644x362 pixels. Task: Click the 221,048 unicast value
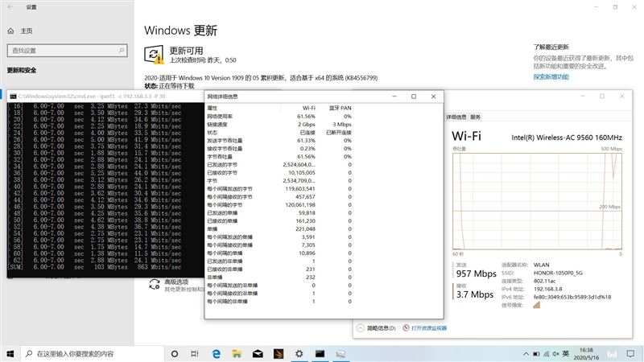(305, 229)
